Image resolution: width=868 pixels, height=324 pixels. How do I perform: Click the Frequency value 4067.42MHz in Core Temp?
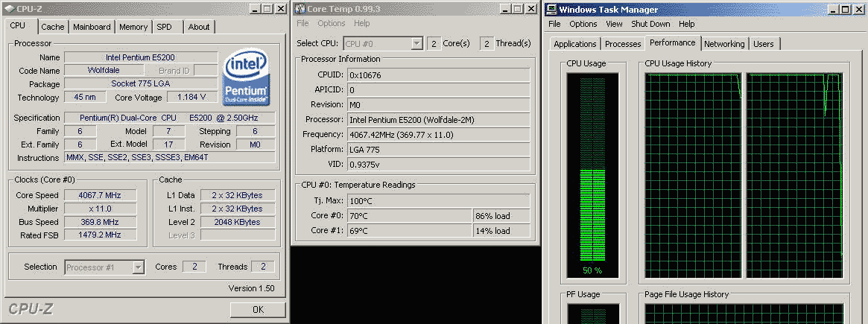(x=438, y=134)
